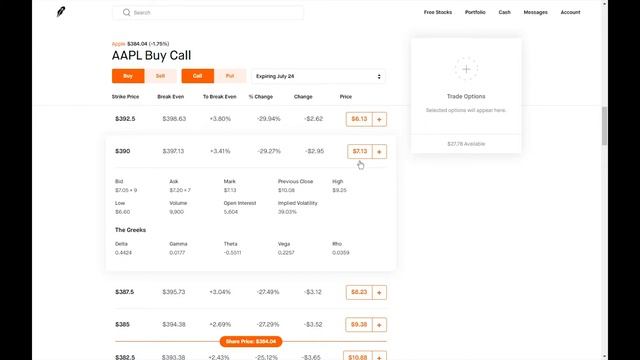Select the Sell toggle
Viewport: 640px width, 360px height.
pos(160,76)
